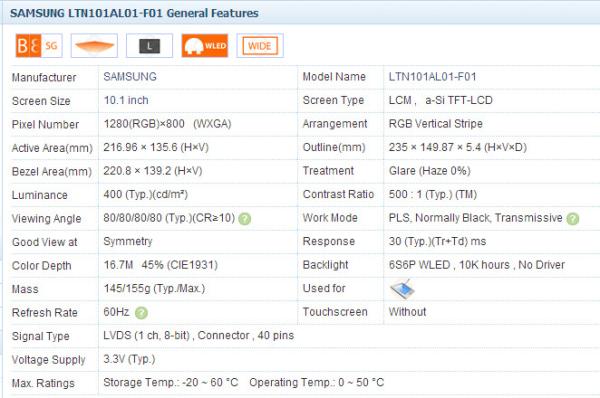The height and width of the screenshot is (398, 600).
Task: Select '400 (Typ.)(cd/m²)' luminance value
Action: click(x=145, y=194)
